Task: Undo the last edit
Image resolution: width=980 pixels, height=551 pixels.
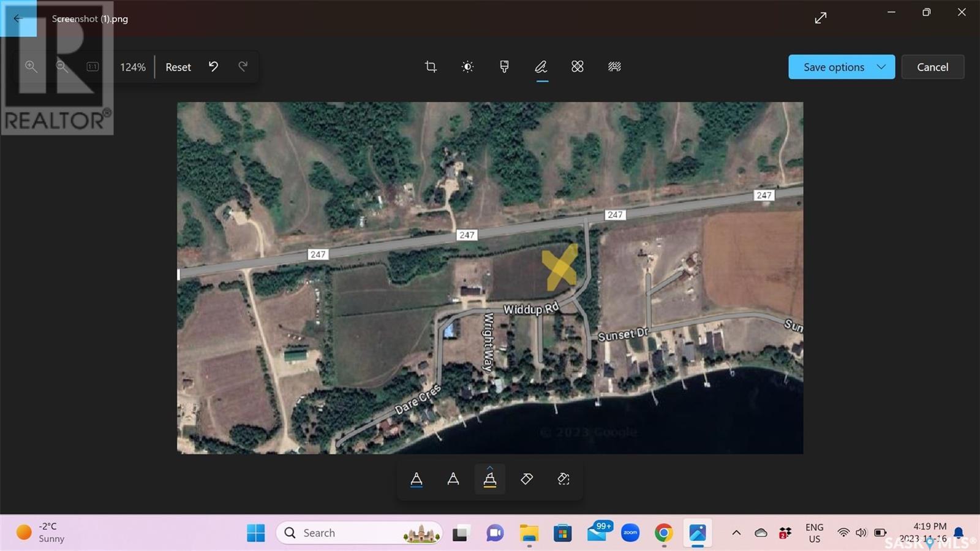Action: (x=213, y=67)
